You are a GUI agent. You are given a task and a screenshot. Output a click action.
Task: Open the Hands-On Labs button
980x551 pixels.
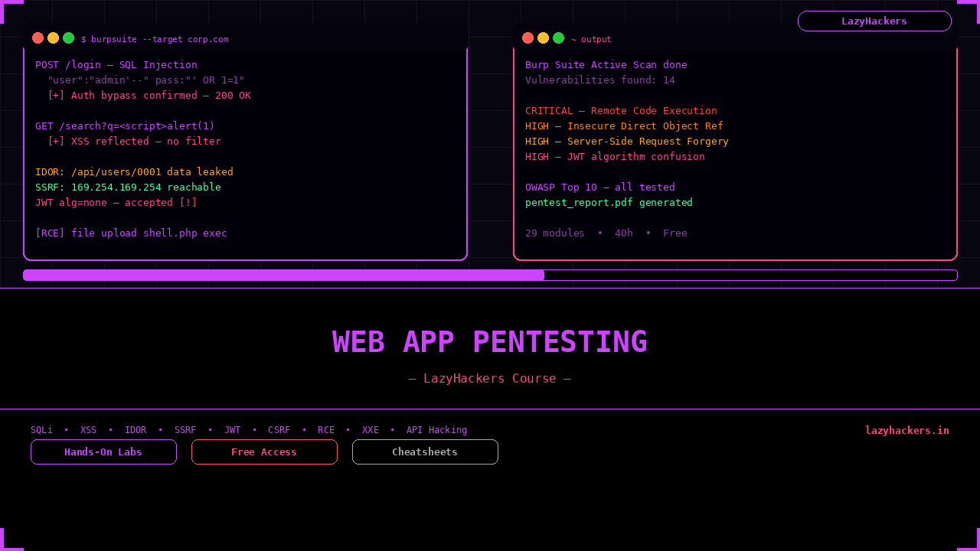(103, 452)
